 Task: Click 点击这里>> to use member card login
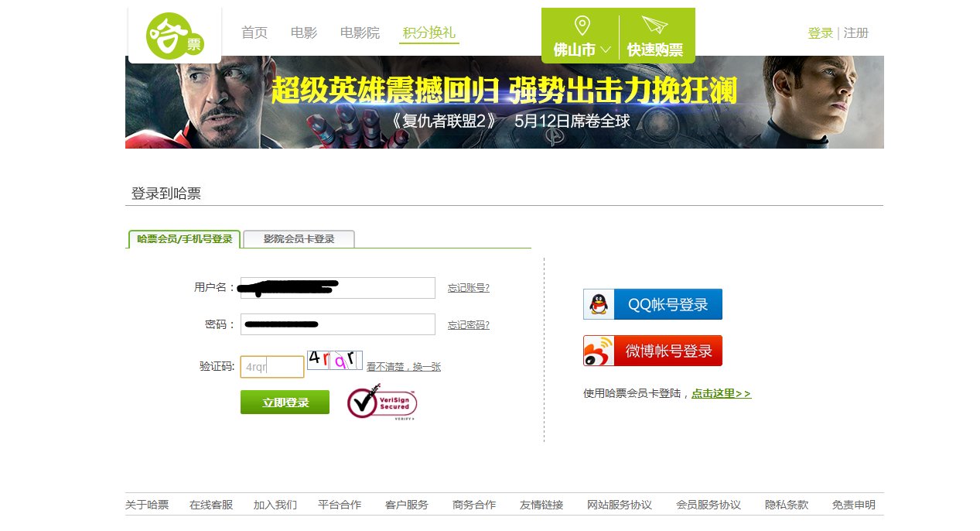point(721,392)
